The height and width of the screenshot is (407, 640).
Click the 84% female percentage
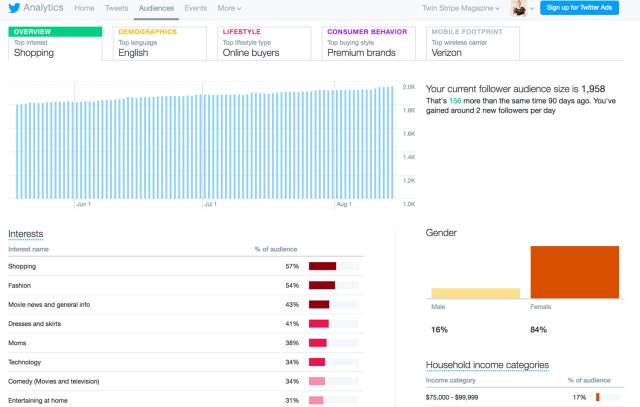(x=538, y=329)
